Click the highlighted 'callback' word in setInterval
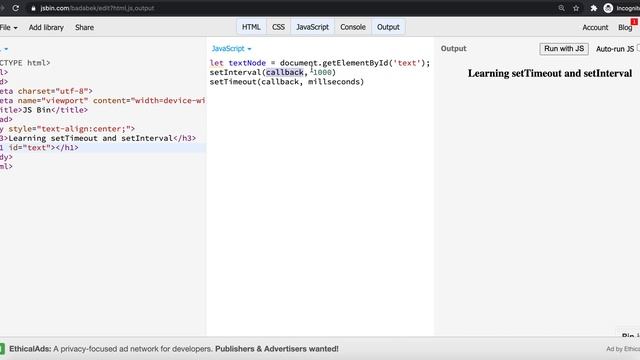The image size is (640, 360). [285, 72]
